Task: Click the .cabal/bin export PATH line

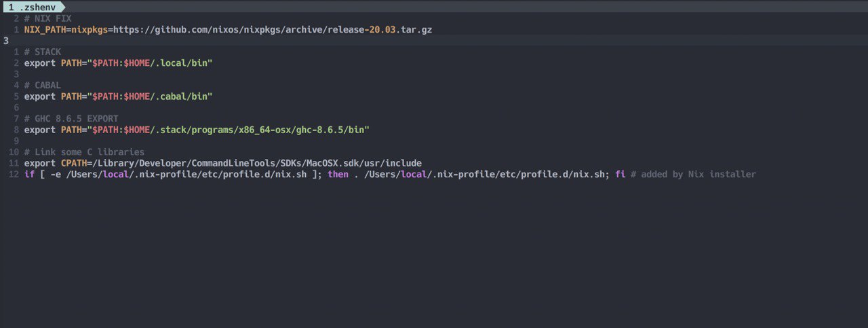Action: (119, 96)
